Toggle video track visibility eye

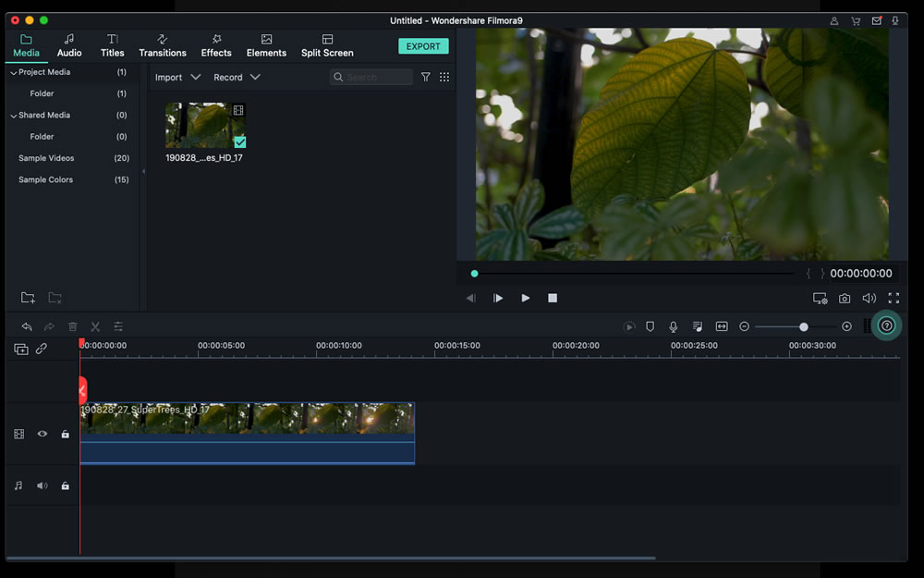coord(43,434)
